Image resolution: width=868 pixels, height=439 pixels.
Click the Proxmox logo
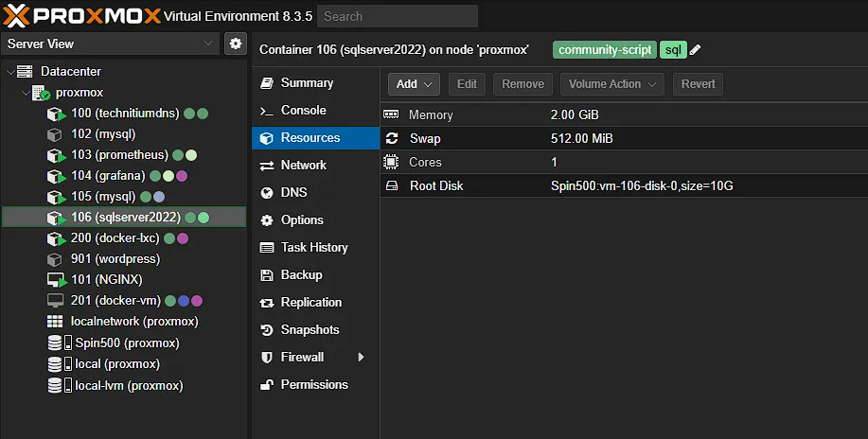(x=82, y=15)
